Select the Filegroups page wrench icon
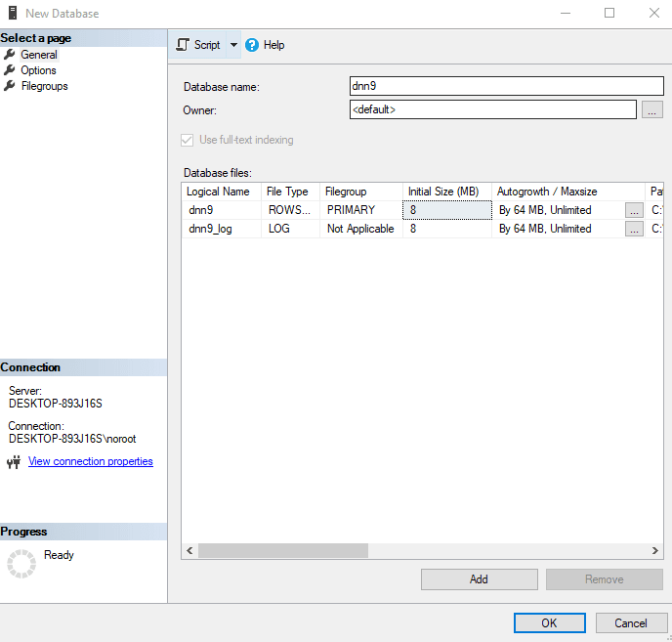Image resolution: width=672 pixels, height=642 pixels. (10, 86)
